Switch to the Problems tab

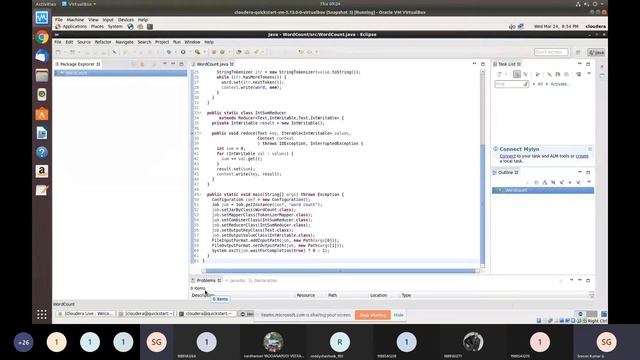pos(206,280)
